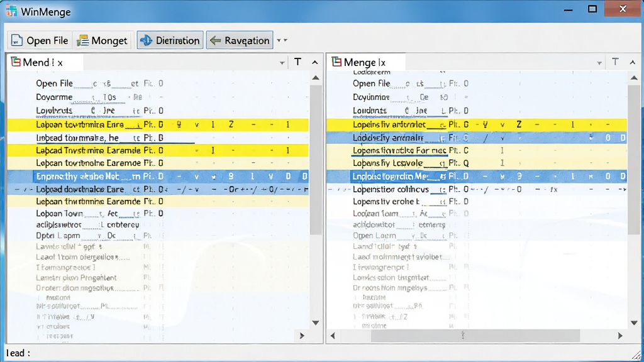Open the toolbar overflow dropdown arrows

click(282, 40)
